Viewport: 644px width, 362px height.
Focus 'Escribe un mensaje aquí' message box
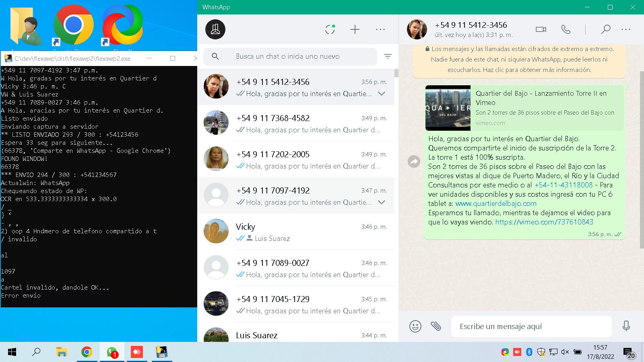(x=531, y=326)
